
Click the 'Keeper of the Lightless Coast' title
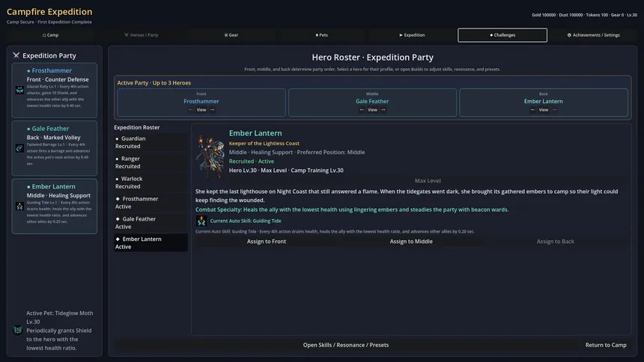tap(264, 144)
